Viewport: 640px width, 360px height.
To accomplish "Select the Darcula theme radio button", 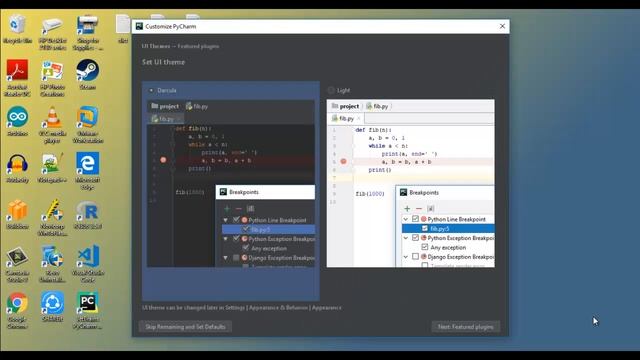I will [151, 90].
